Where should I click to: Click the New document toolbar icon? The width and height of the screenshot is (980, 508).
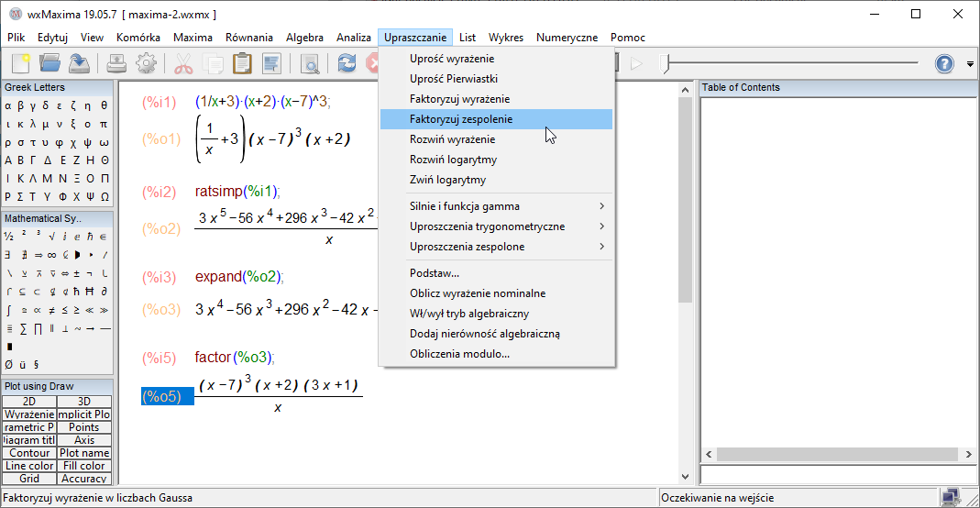pyautogui.click(x=20, y=63)
